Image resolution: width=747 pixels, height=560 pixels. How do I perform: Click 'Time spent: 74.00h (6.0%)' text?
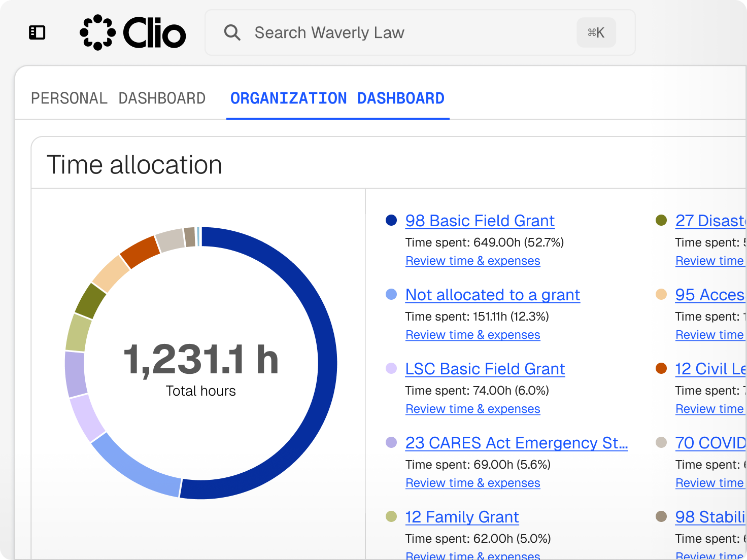[x=477, y=391]
